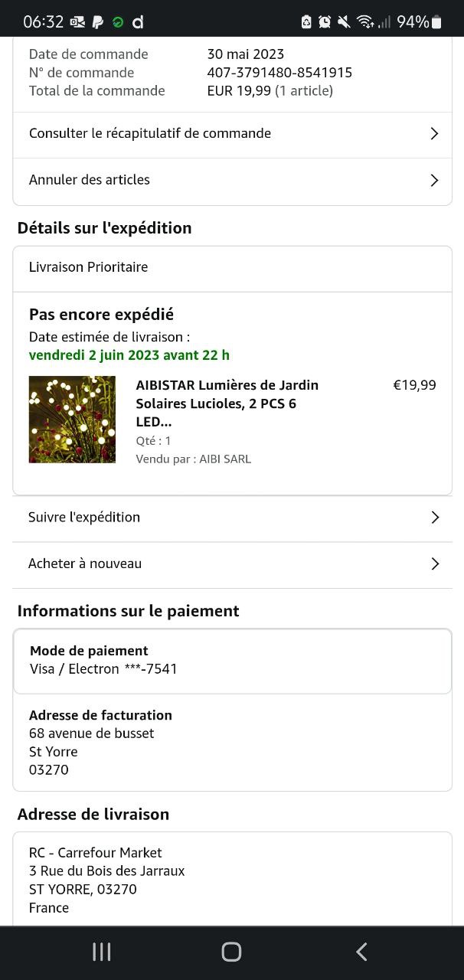Open the AIBISTAR garden lights product image

(72, 420)
